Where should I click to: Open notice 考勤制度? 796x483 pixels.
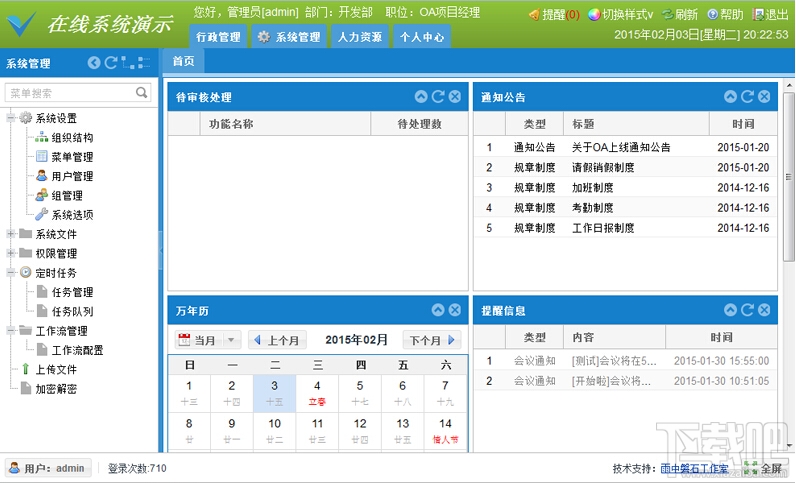coord(592,208)
